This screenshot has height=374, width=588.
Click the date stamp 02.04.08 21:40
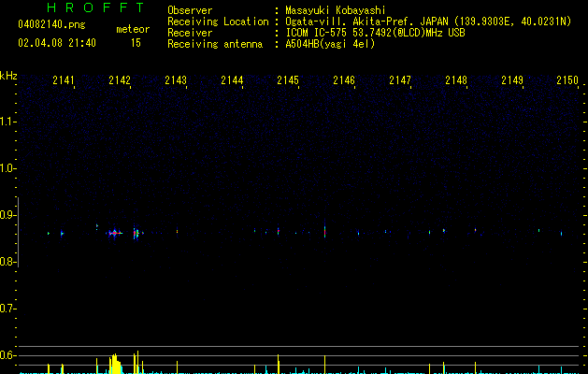point(57,43)
